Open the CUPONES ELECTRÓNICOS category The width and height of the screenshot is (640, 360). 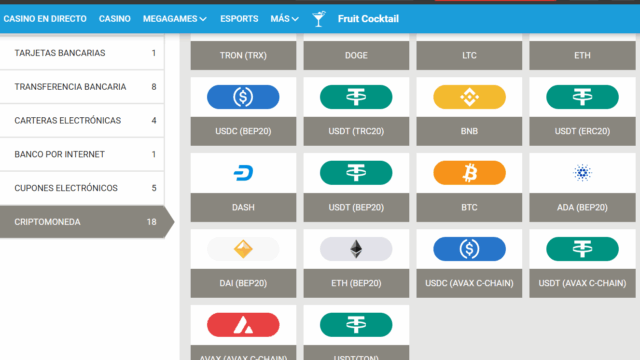[82, 188]
